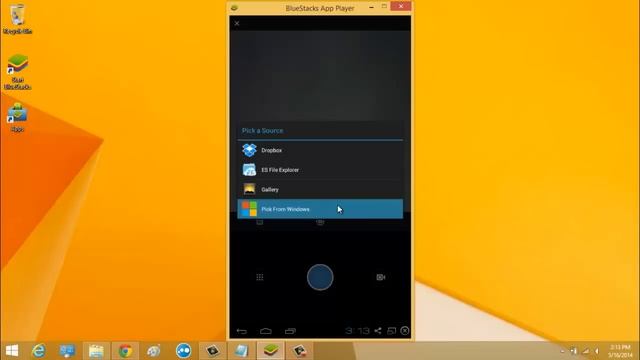
Task: Open File Explorer from the taskbar
Action: [96, 351]
